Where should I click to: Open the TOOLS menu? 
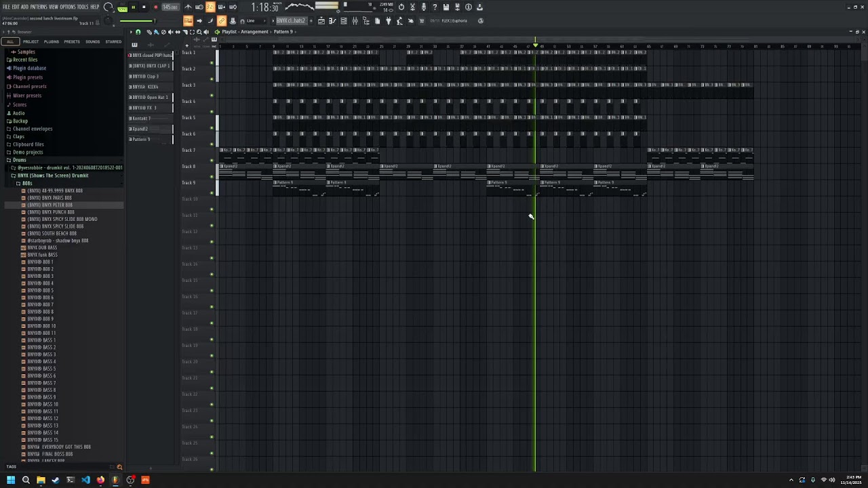point(83,7)
